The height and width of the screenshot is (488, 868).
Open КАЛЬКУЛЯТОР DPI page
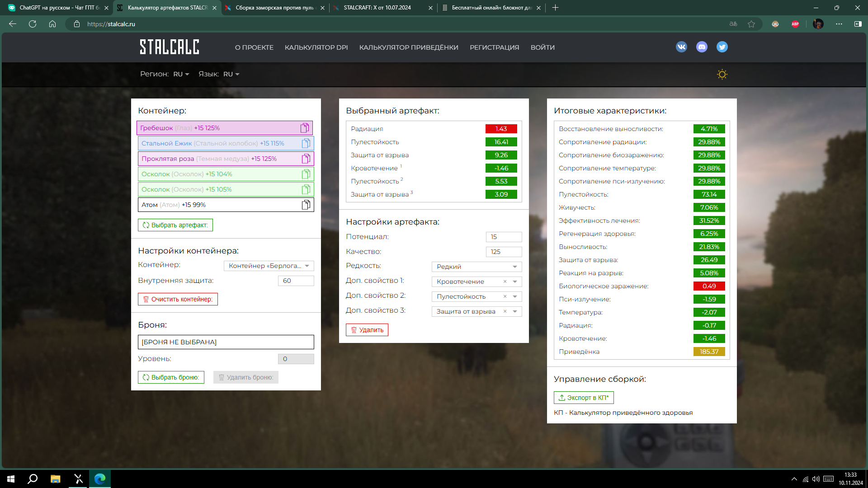click(316, 47)
